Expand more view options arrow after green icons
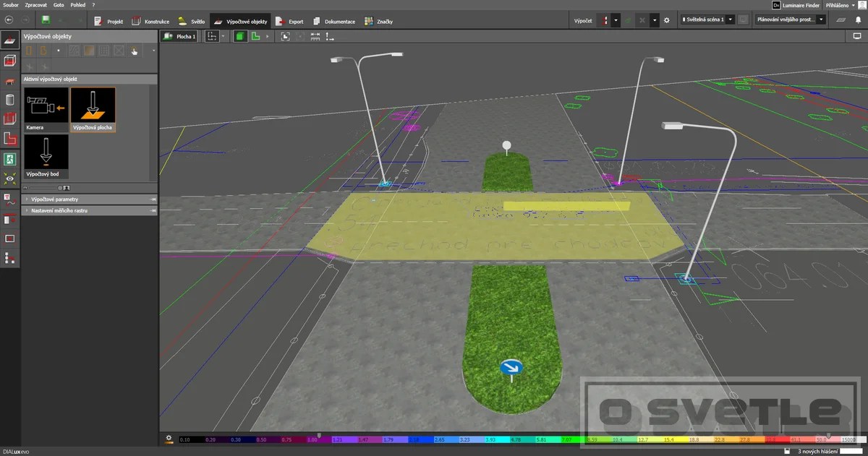 (x=268, y=36)
